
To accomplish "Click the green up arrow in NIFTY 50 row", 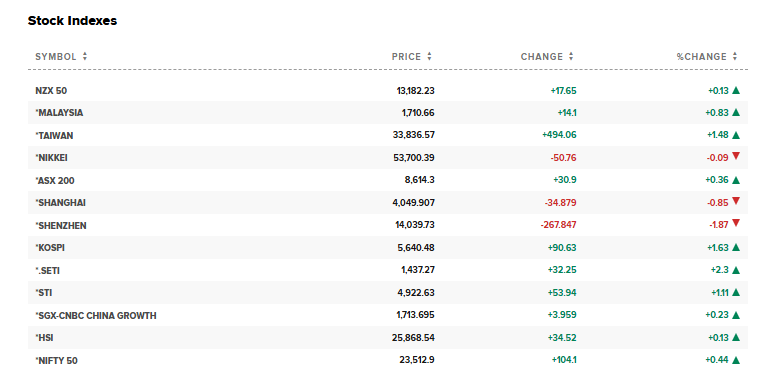I will (736, 360).
